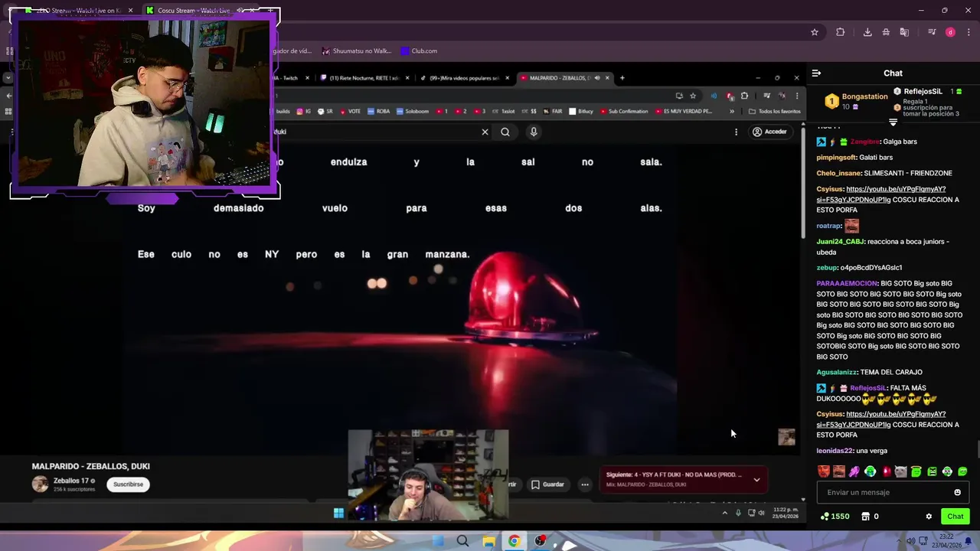Switch to Riete Nocturne inner browser tab
The width and height of the screenshot is (980, 551).
[364, 77]
